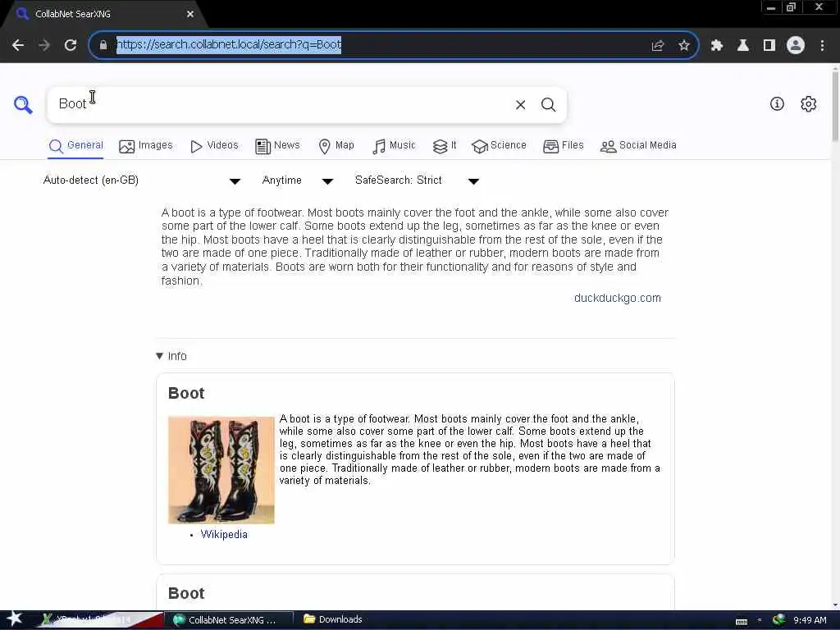Image resolution: width=840 pixels, height=630 pixels.
Task: Go back with the browser back arrow
Action: [18, 45]
